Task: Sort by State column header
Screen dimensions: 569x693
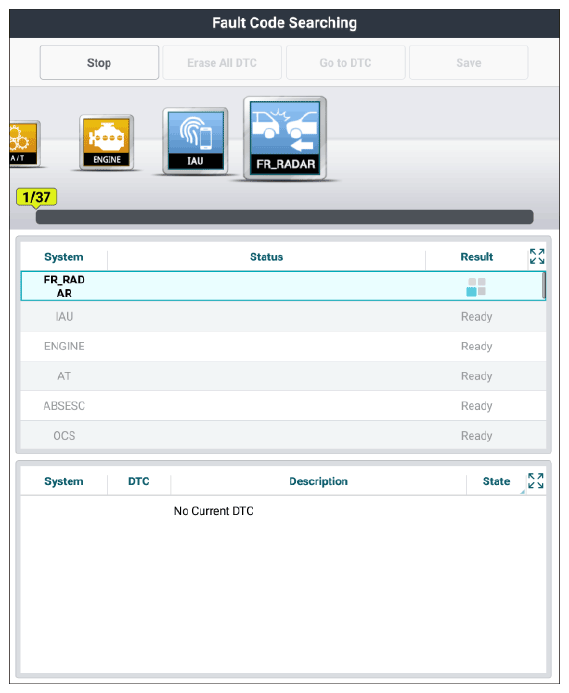Action: click(496, 481)
